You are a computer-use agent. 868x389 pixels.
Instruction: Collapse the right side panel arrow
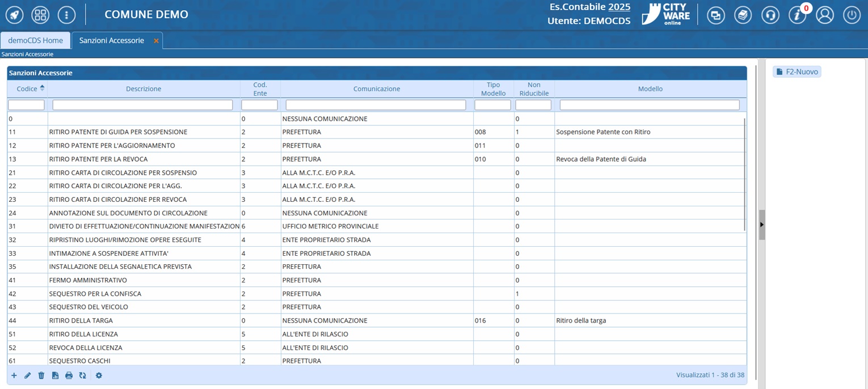click(x=761, y=225)
